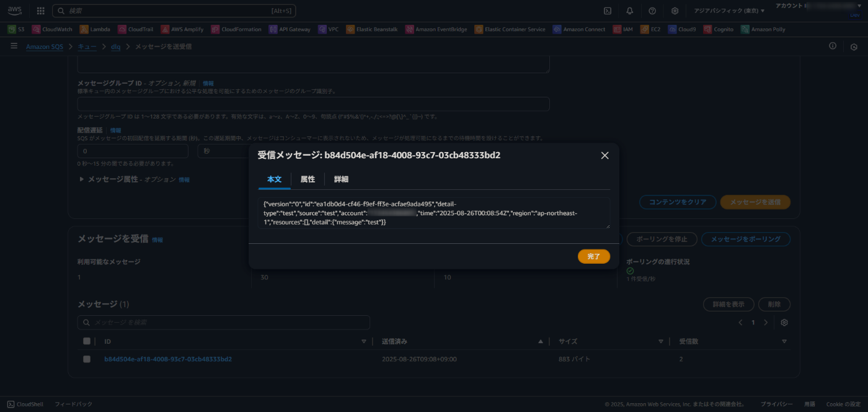This screenshot has height=412, width=868.
Task: Open Cookie の設定 preferences in footer
Action: pos(843,404)
